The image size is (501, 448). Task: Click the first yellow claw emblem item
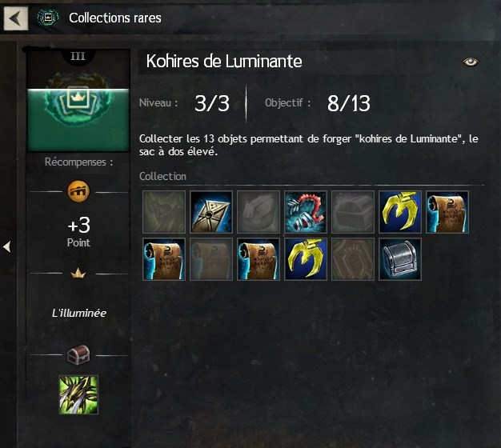pyautogui.click(x=400, y=212)
